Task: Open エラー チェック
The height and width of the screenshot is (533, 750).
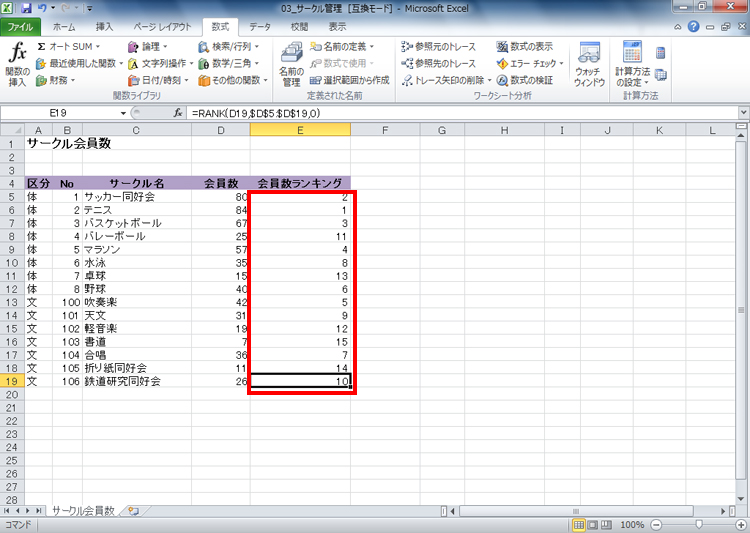Action: [530, 63]
